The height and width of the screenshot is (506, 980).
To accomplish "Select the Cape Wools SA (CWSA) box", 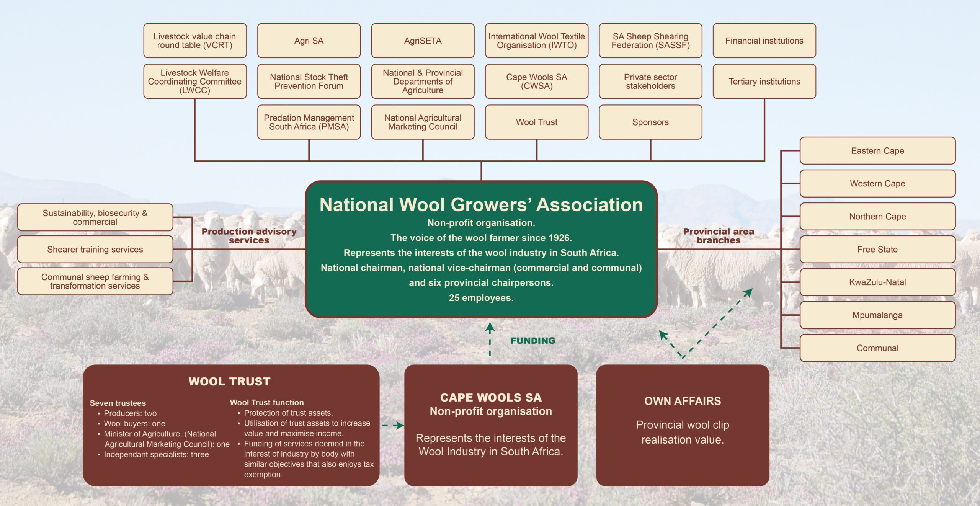I will [x=537, y=81].
